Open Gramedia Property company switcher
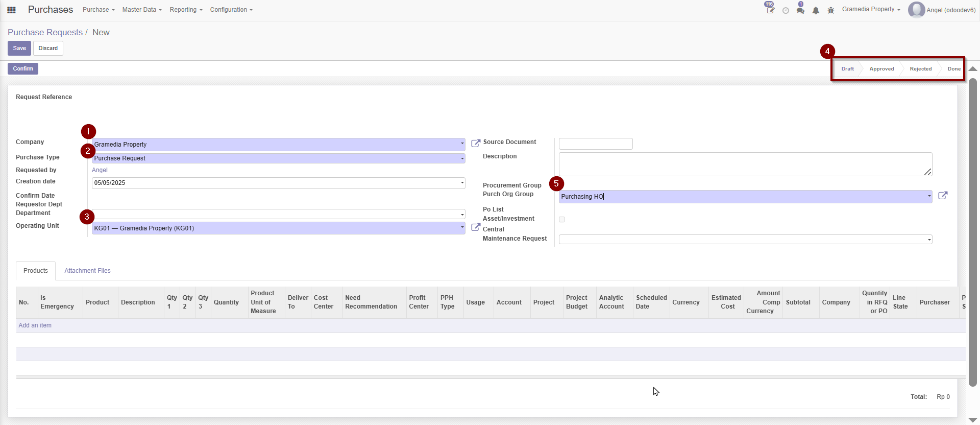The image size is (980, 425). tap(871, 9)
